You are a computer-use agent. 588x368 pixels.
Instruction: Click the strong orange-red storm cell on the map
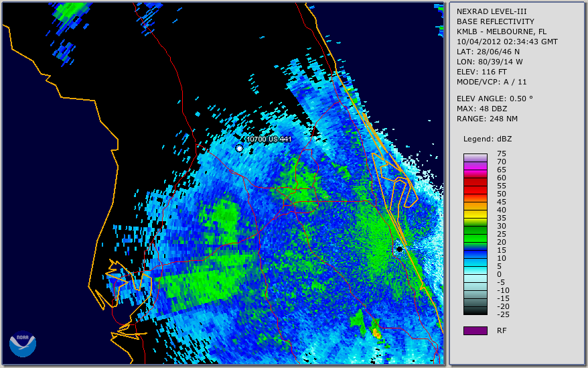pyautogui.click(x=376, y=333)
